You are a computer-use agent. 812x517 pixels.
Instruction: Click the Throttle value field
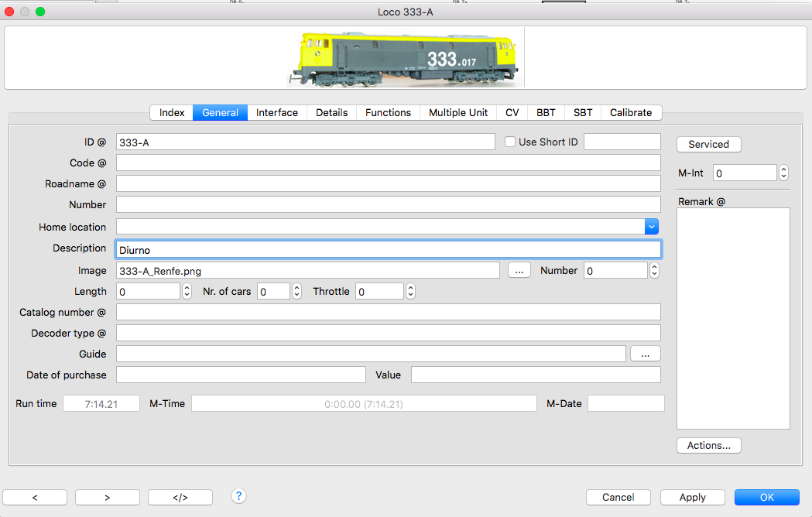(379, 291)
